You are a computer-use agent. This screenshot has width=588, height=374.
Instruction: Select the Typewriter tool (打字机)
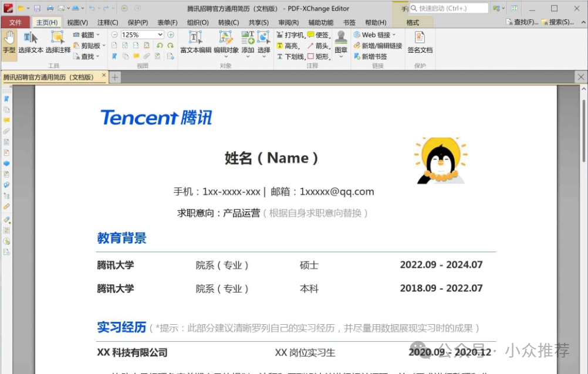click(x=290, y=35)
